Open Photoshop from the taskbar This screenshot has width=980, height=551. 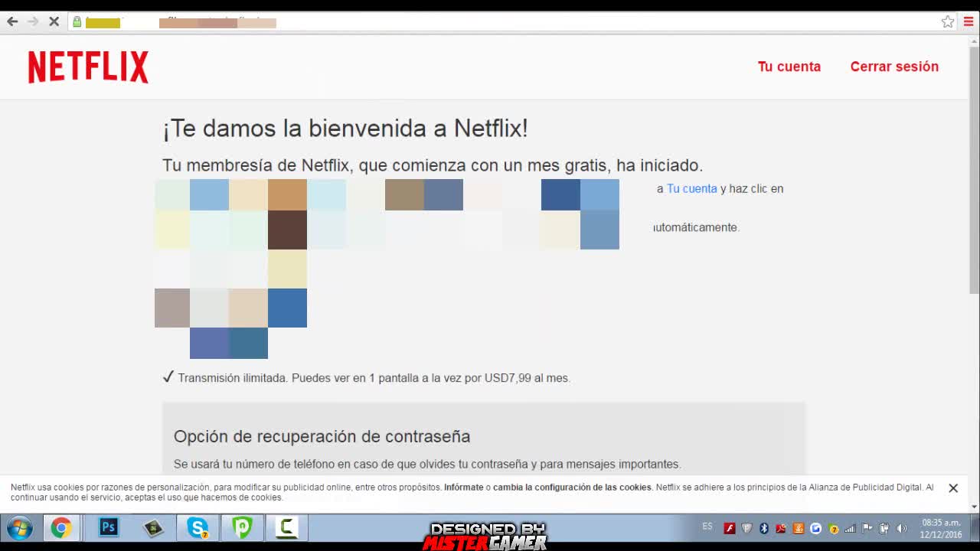click(109, 528)
